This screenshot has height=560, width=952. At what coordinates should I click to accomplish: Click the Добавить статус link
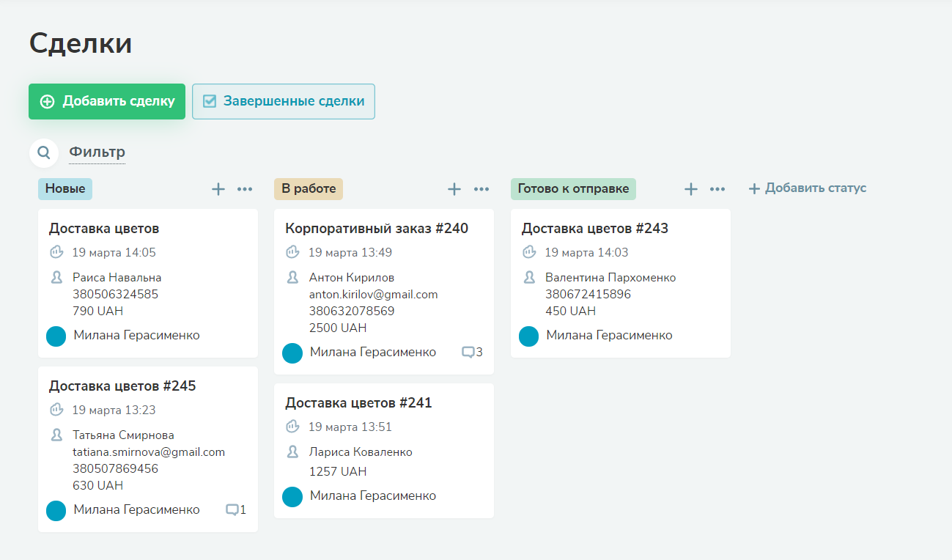click(808, 188)
